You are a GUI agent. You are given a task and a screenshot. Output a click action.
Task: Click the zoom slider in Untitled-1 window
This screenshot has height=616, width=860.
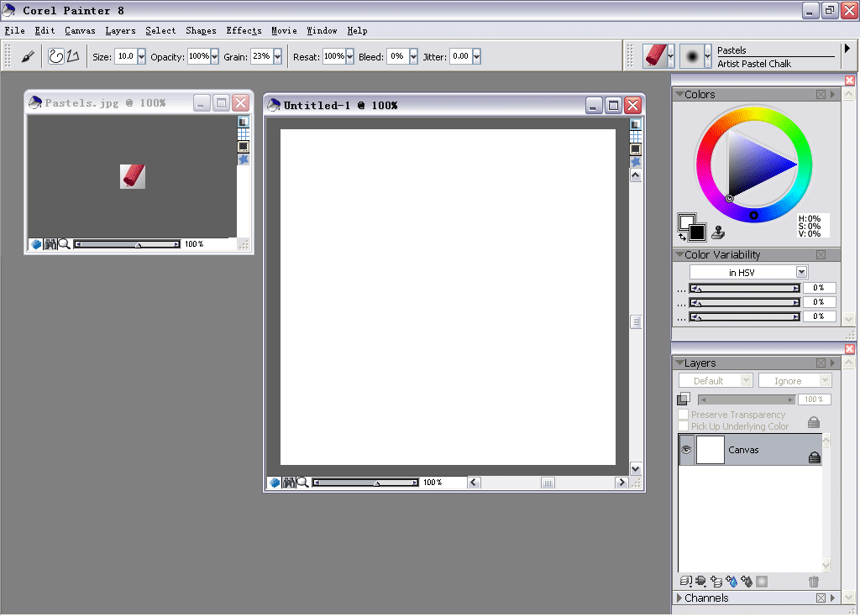click(x=365, y=483)
